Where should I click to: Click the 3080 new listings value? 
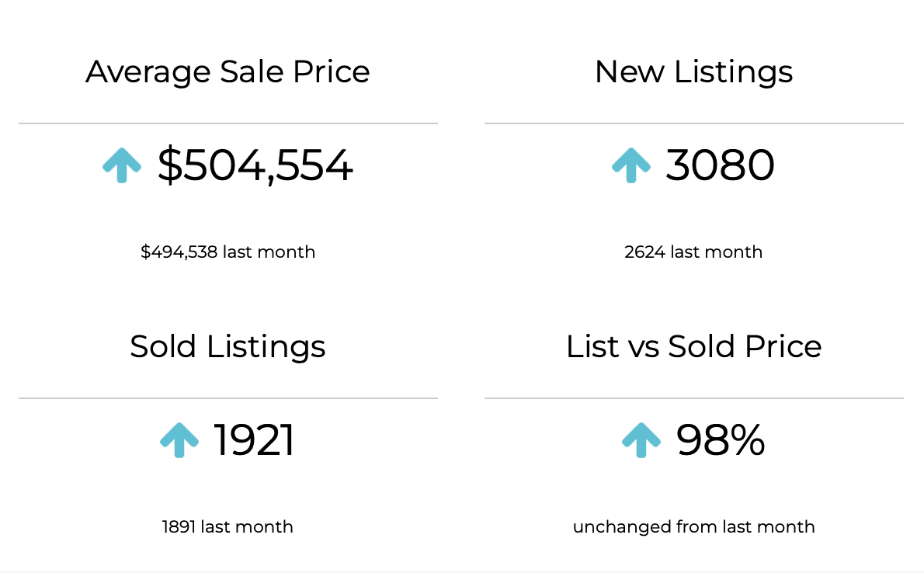coord(720,165)
